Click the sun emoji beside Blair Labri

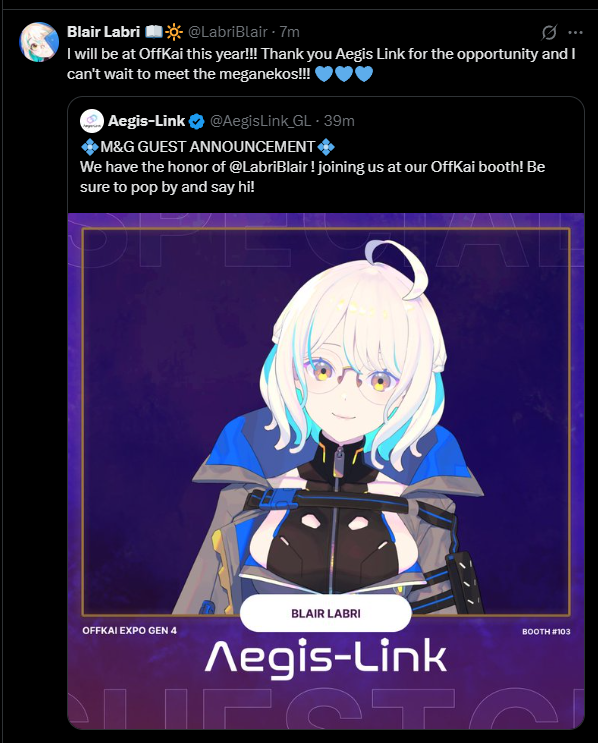coord(174,32)
